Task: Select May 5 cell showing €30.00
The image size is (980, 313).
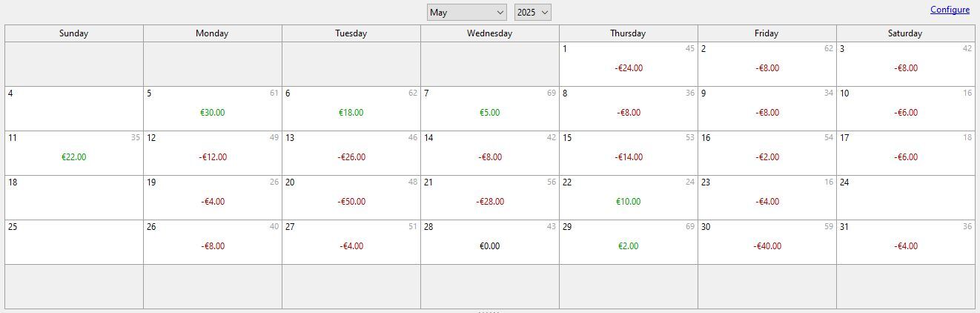Action: 213,108
